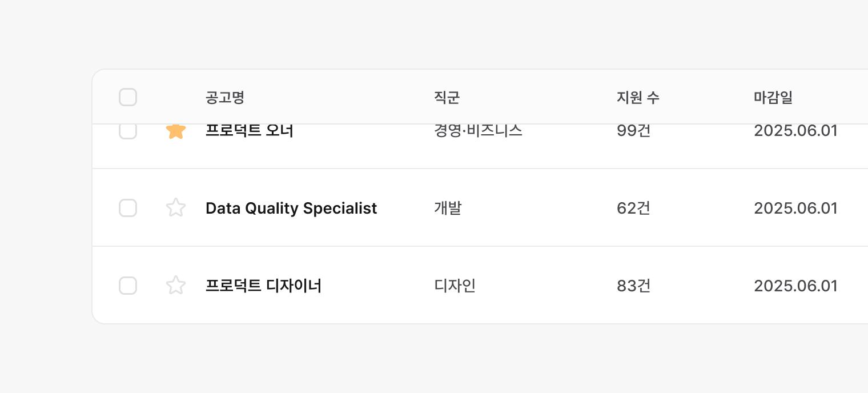Click the 디자인 job category cell
Image resolution: width=868 pixels, height=393 pixels.
[x=455, y=286]
